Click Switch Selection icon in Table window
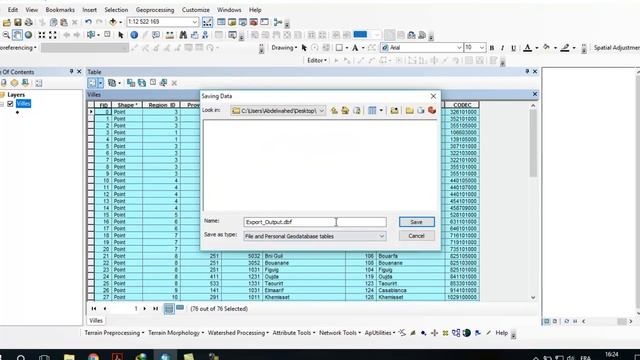640x360 pixels. click(142, 83)
